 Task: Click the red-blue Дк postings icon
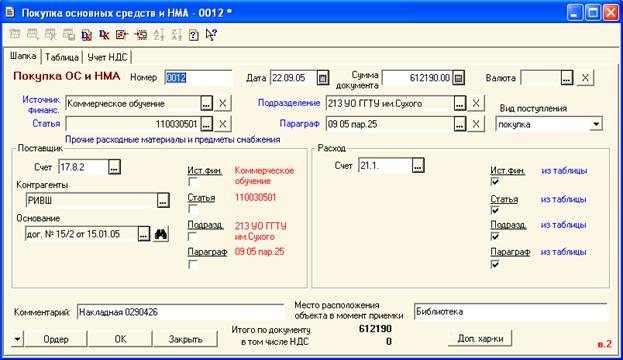104,35
